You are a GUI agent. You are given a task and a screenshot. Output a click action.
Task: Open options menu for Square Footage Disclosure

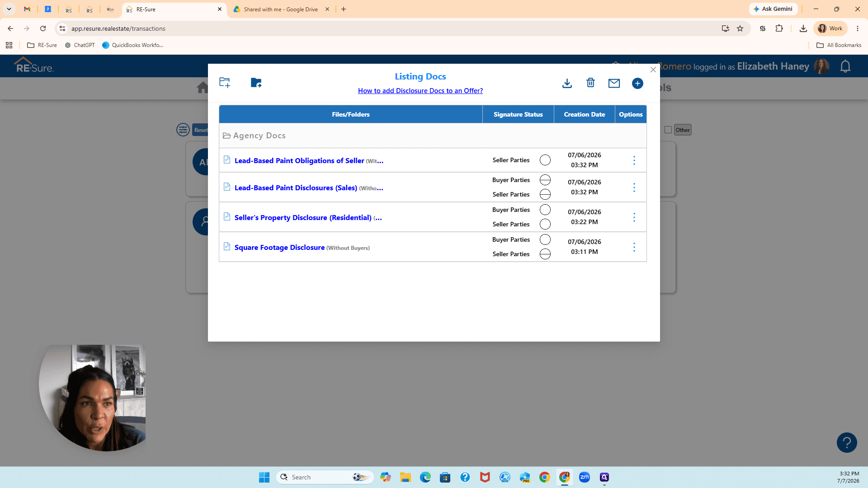(634, 247)
